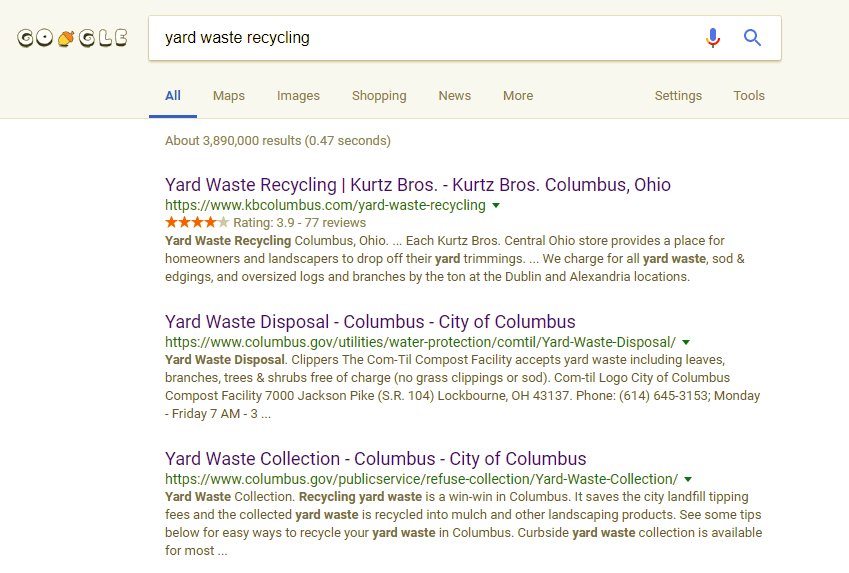
Task: Open the More search category menu
Action: click(x=518, y=96)
